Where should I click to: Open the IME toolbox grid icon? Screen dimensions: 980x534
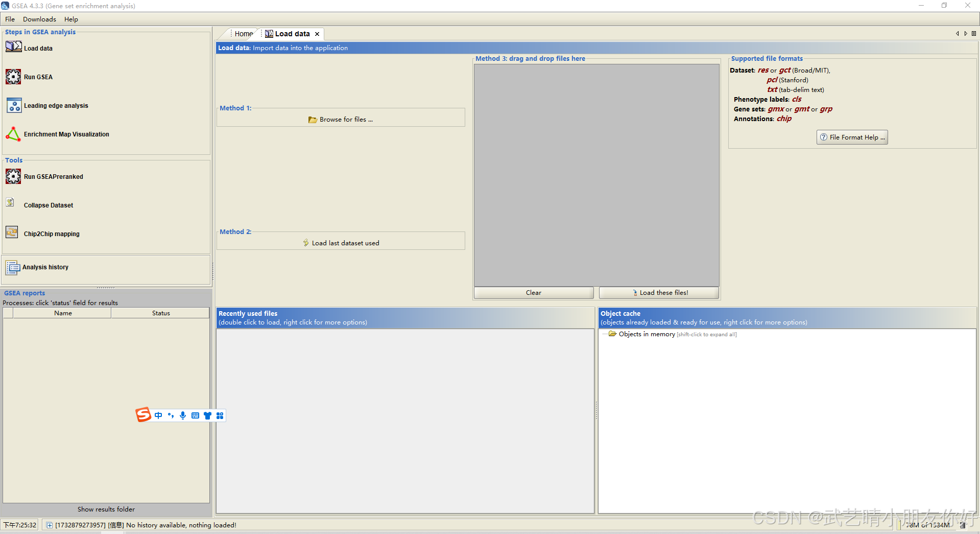click(220, 415)
